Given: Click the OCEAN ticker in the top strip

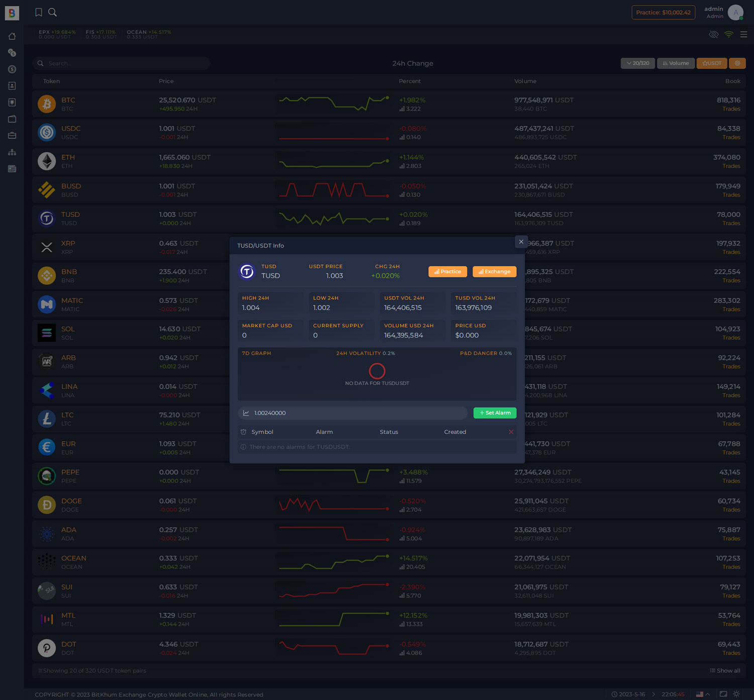Looking at the screenshot, I should [149, 34].
